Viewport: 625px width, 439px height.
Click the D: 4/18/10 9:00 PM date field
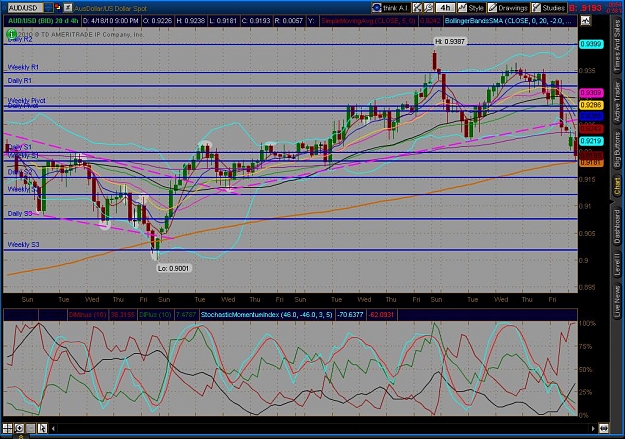[110, 21]
